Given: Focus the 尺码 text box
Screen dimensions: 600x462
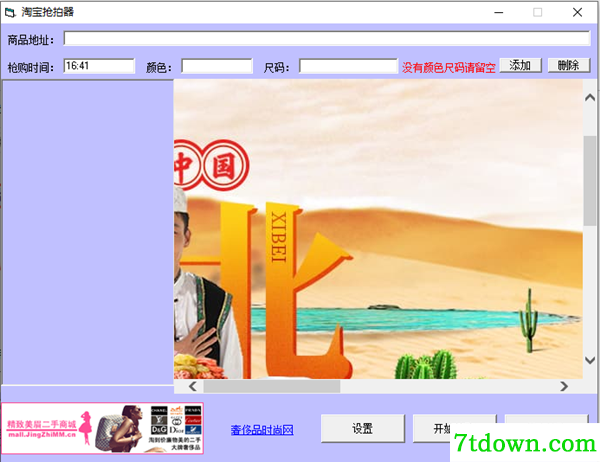Looking at the screenshot, I should pyautogui.click(x=348, y=66).
